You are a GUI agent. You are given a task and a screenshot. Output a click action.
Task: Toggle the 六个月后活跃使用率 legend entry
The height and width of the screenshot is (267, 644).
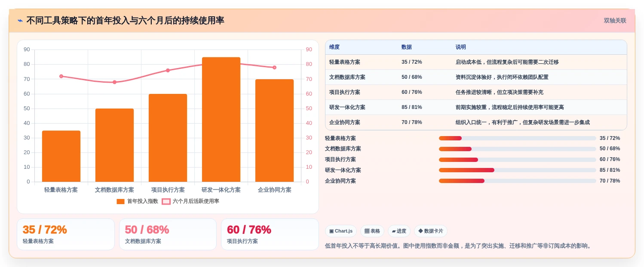(190, 201)
